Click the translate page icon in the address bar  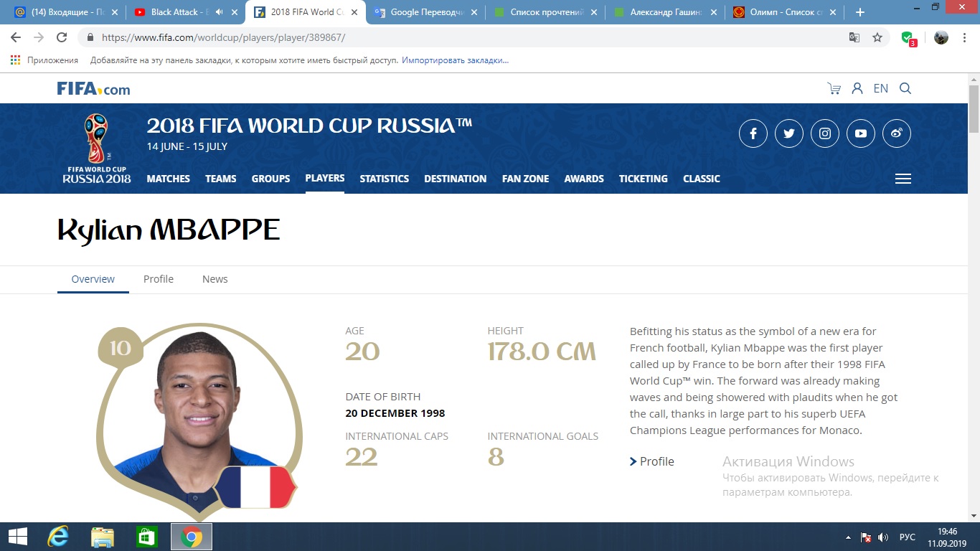click(854, 37)
